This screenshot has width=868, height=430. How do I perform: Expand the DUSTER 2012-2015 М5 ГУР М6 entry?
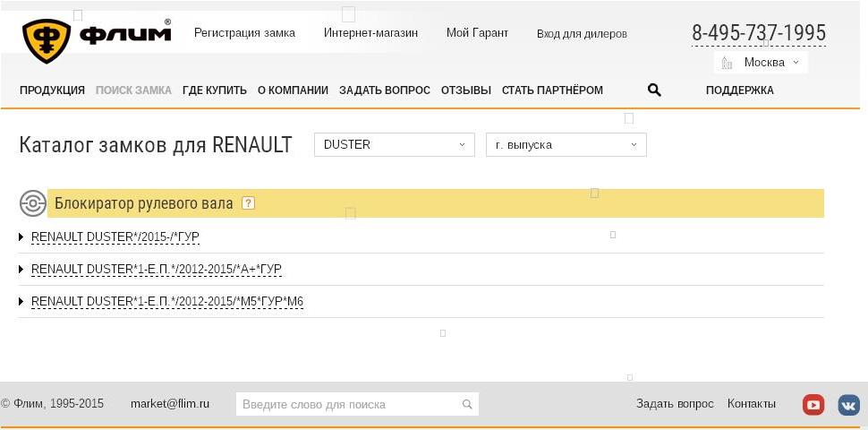coord(167,301)
